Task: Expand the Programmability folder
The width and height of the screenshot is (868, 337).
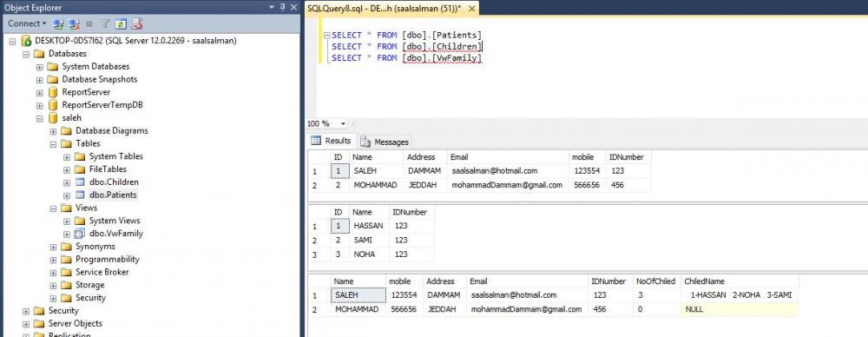Action: tap(53, 260)
